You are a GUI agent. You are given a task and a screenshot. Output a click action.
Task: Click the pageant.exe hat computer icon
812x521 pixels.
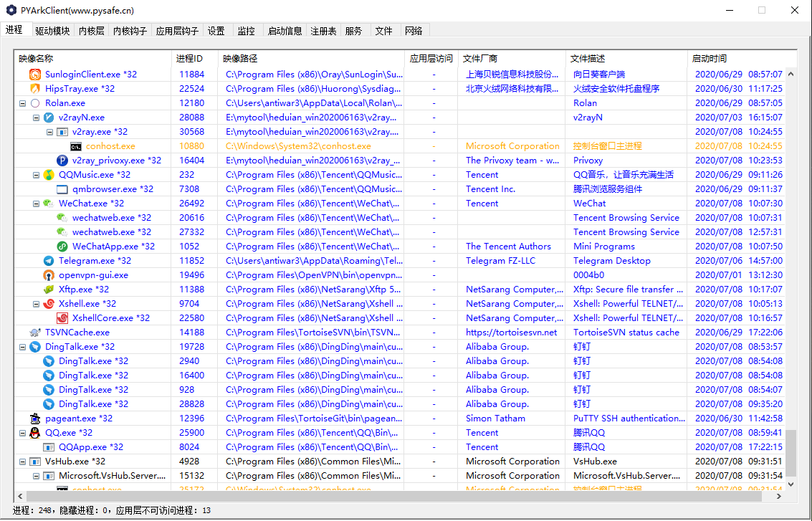[34, 419]
